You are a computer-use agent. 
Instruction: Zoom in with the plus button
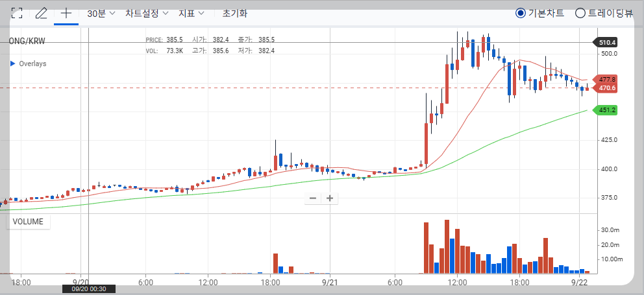pyautogui.click(x=329, y=198)
